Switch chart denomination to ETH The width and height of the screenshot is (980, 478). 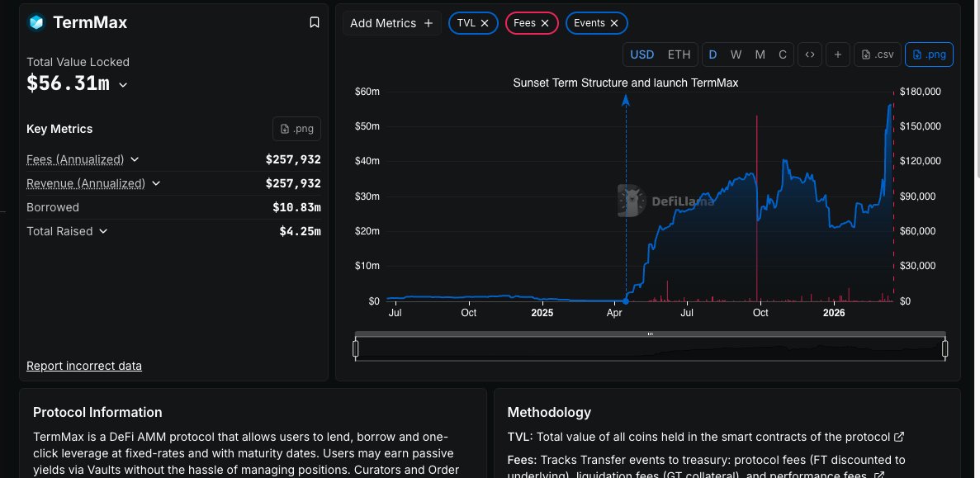point(679,54)
